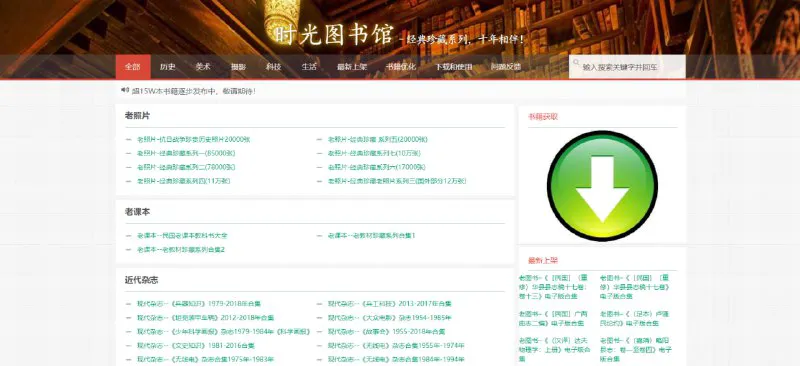Open 老课本--老教材珍藏系列合集2 link
The height and width of the screenshot is (366, 800).
coord(181,250)
